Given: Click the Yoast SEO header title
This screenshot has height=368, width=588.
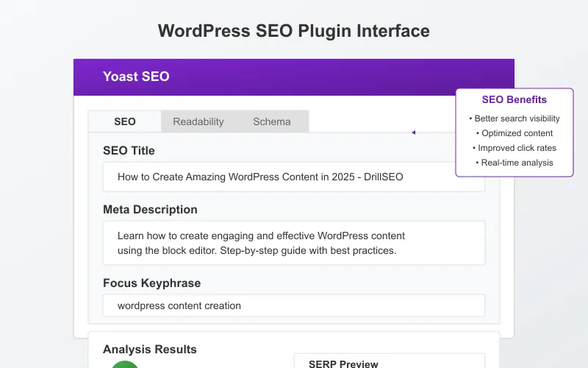Looking at the screenshot, I should pyautogui.click(x=136, y=77).
